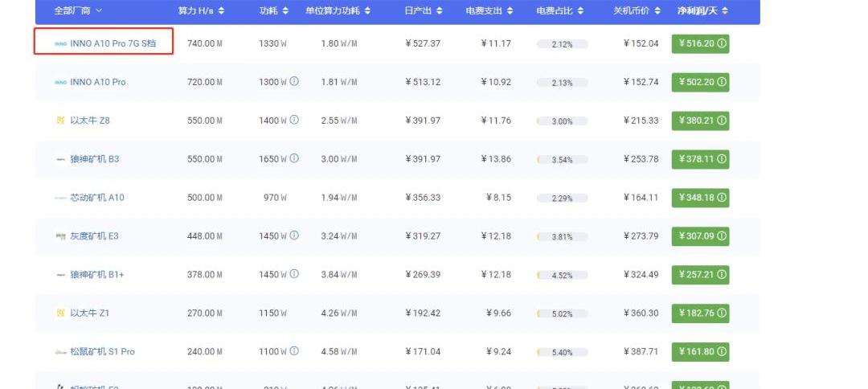The image size is (868, 389).
Task: Sort by 净利润/天 column header
Action: click(x=702, y=11)
